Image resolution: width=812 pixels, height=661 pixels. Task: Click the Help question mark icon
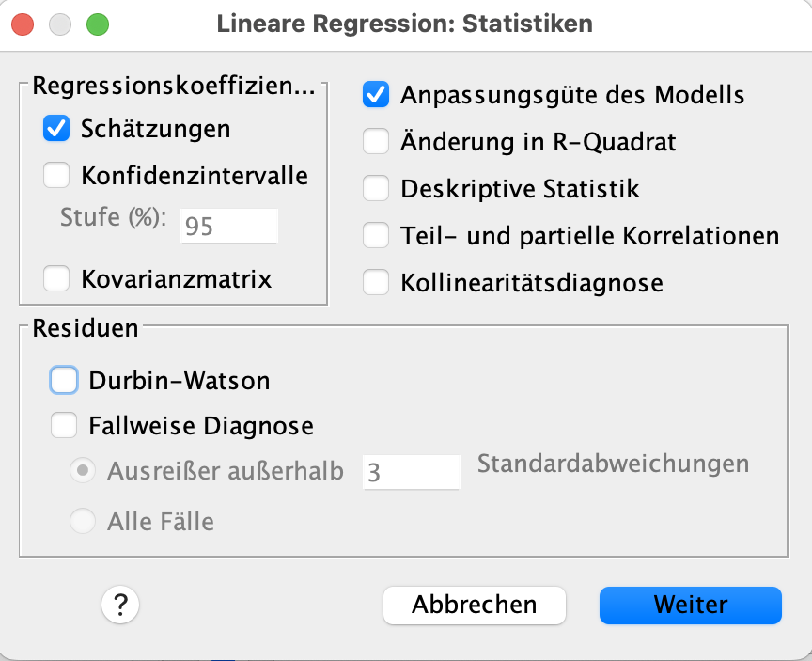(x=119, y=606)
